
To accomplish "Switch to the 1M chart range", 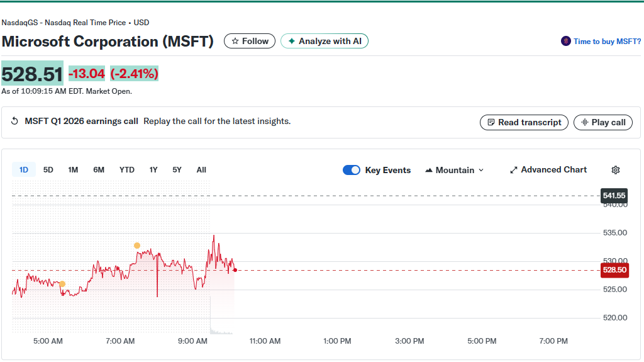I will click(x=73, y=170).
